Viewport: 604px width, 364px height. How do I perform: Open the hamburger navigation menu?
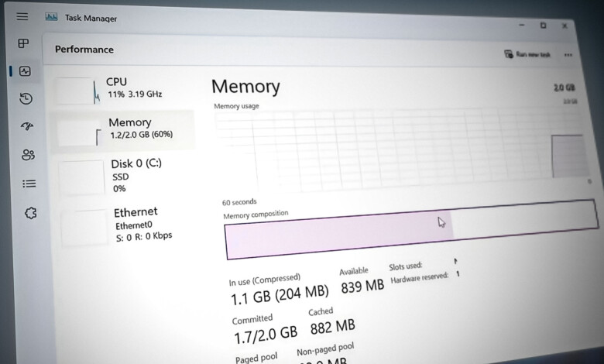click(22, 16)
